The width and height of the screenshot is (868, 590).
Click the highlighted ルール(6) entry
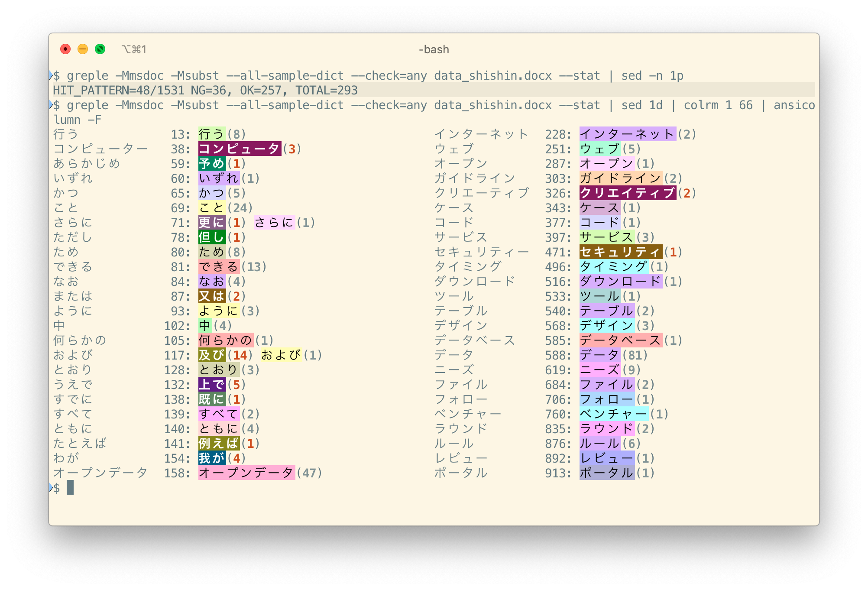pos(600,444)
